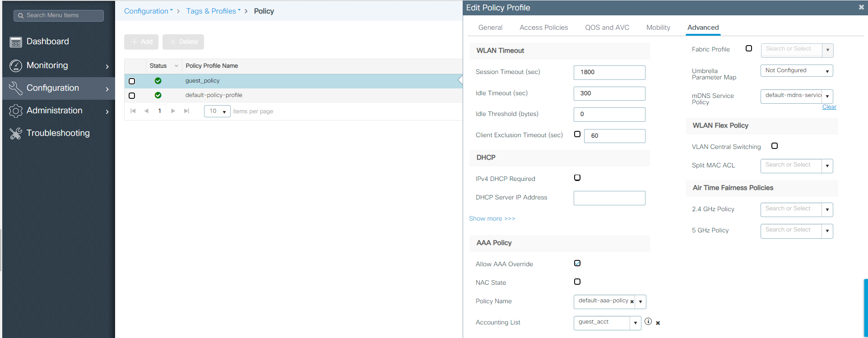The image size is (868, 338).
Task: Click the Configuration wrench icon
Action: [16, 88]
